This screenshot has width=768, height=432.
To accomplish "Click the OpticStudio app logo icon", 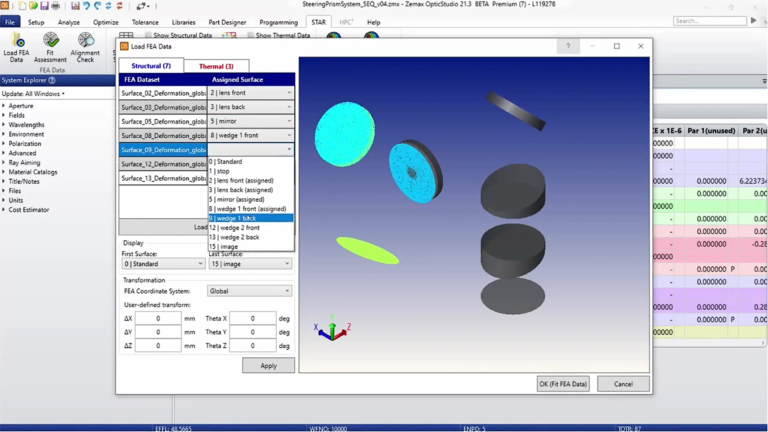I will (4, 5).
